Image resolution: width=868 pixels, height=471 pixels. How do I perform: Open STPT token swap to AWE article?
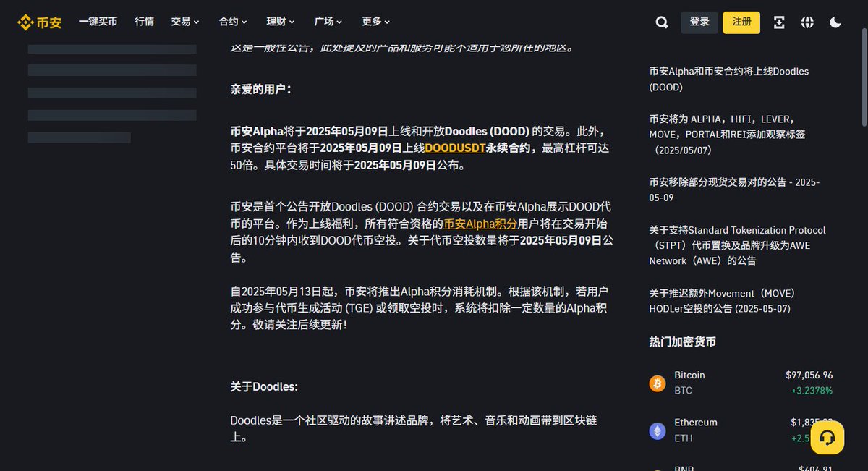click(x=737, y=245)
